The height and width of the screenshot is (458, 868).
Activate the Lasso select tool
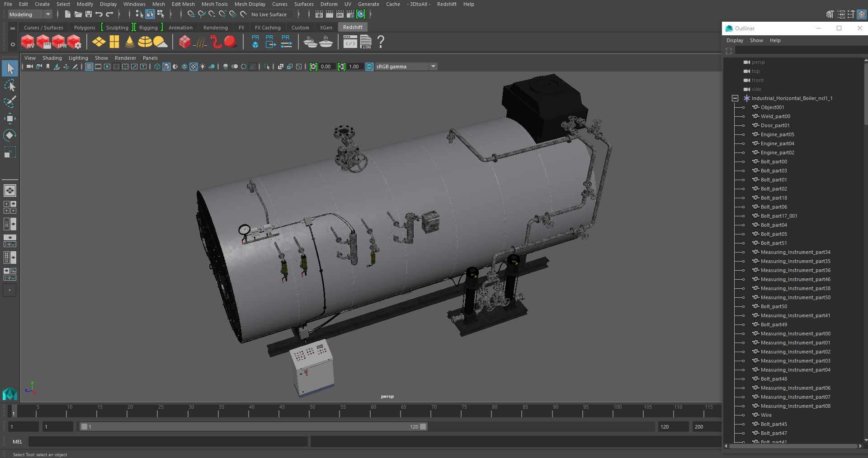[x=10, y=86]
